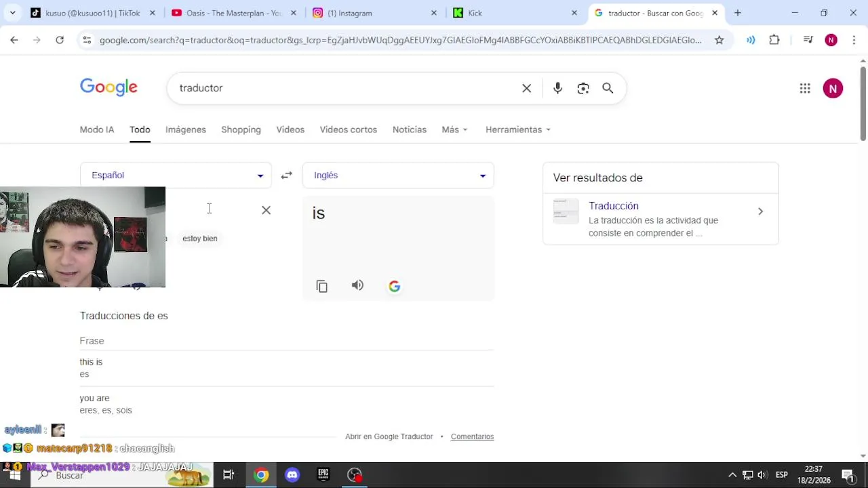This screenshot has height=488, width=868.
Task: Click the 'you are' phrase row
Action: point(286,404)
